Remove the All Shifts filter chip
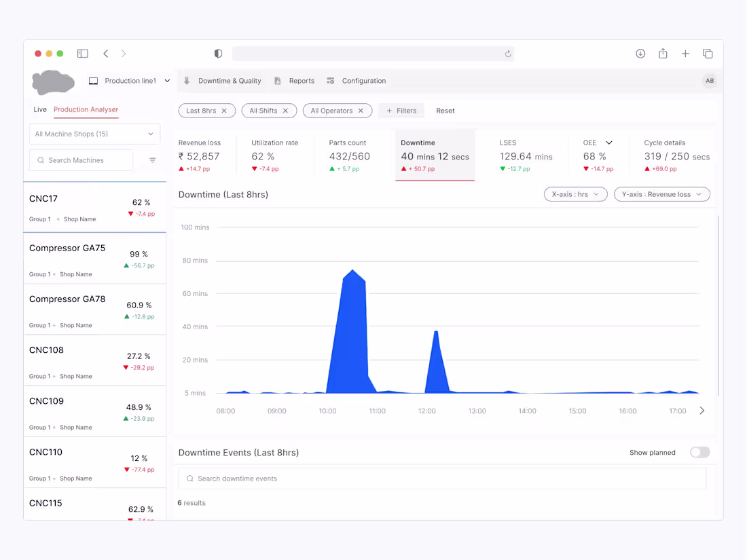This screenshot has height=560, width=747. click(x=285, y=111)
